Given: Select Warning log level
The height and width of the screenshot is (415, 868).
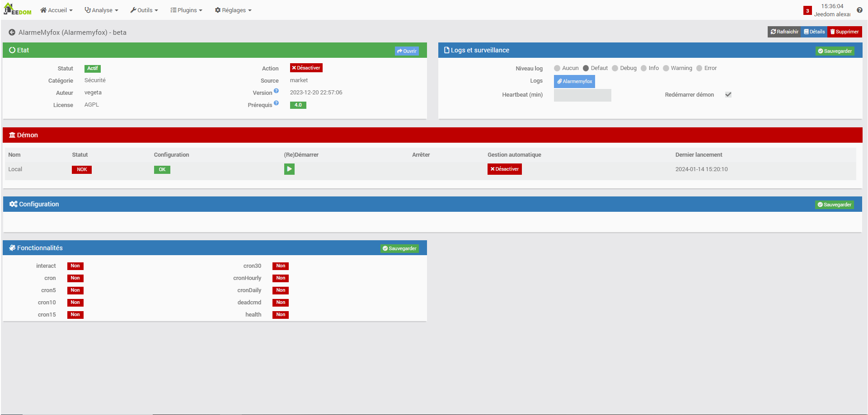Looking at the screenshot, I should pyautogui.click(x=666, y=68).
